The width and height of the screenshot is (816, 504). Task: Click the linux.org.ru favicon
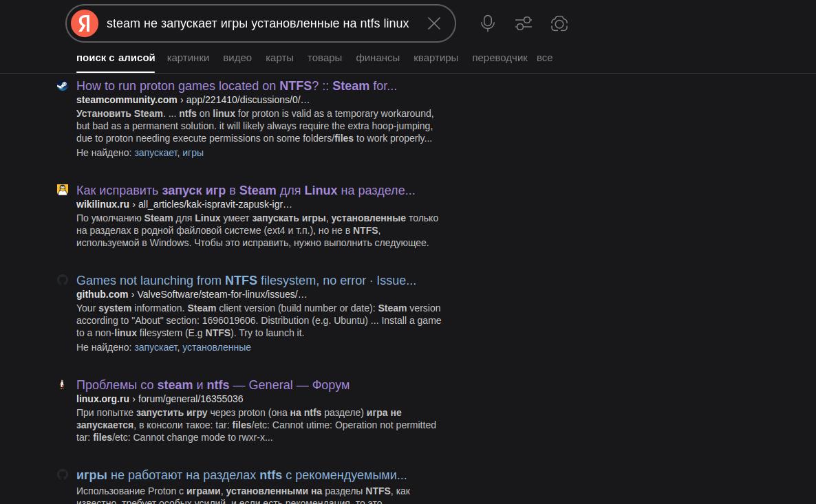click(63, 384)
